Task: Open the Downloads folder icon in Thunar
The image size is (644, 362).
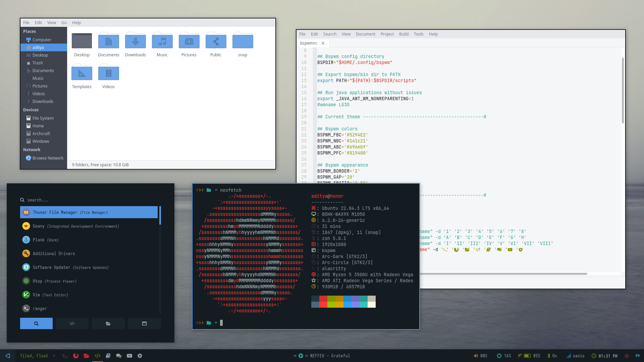Action: click(135, 42)
